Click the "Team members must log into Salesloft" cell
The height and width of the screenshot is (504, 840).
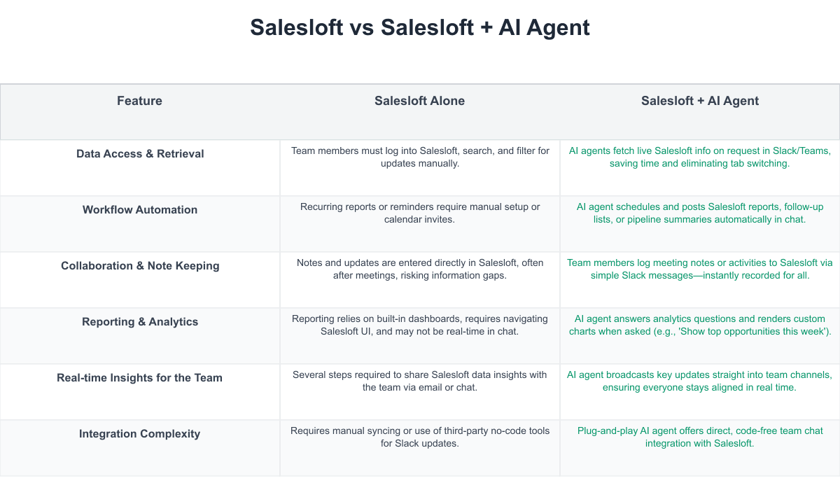(x=420, y=157)
